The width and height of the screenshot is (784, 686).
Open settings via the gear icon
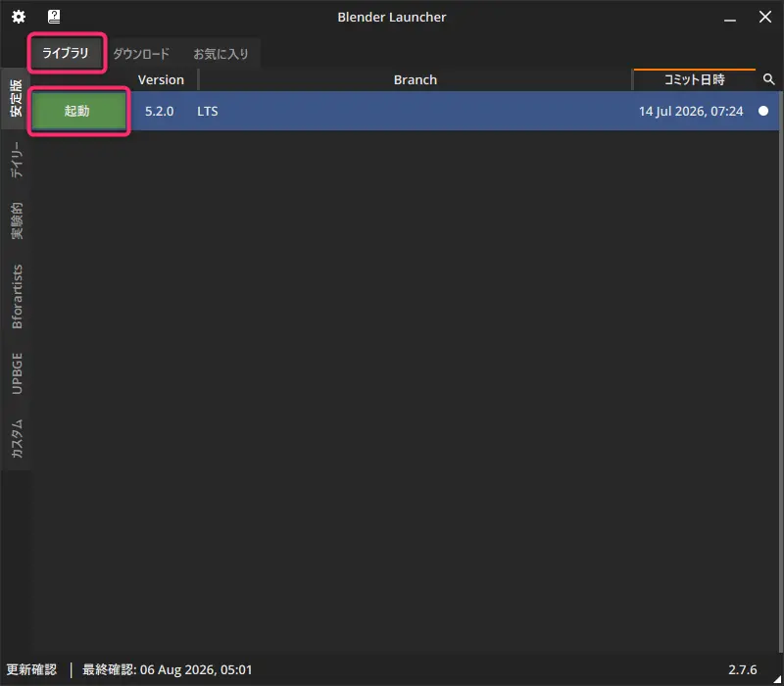click(x=19, y=17)
